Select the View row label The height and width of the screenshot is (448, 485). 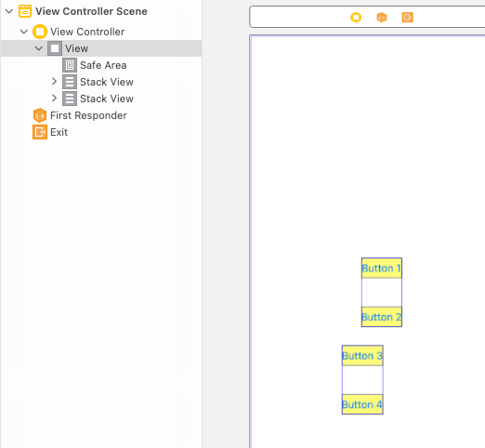point(76,48)
